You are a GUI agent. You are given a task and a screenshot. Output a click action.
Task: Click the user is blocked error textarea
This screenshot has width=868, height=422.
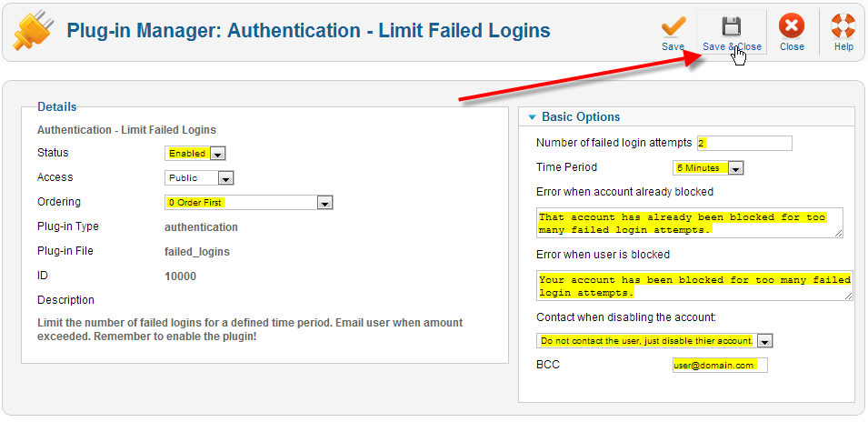click(x=694, y=286)
